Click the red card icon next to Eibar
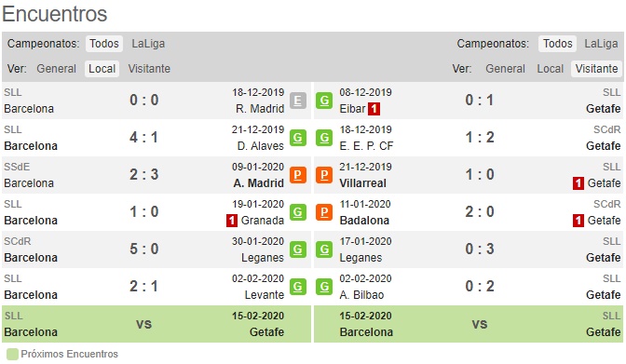The image size is (626, 364). (374, 109)
